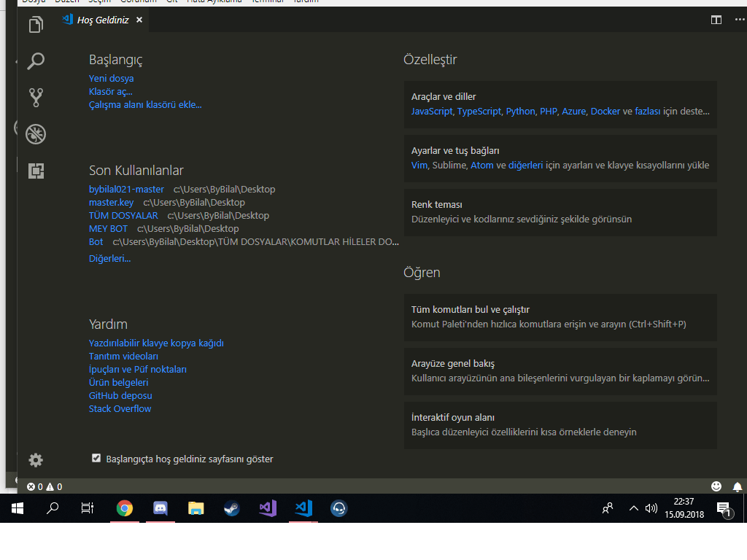Open recent item master.key
Viewport: 747px width, 560px height.
(x=111, y=203)
